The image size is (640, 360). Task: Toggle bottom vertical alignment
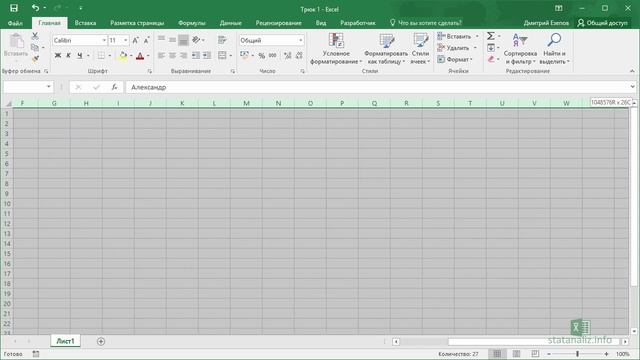tap(183, 40)
